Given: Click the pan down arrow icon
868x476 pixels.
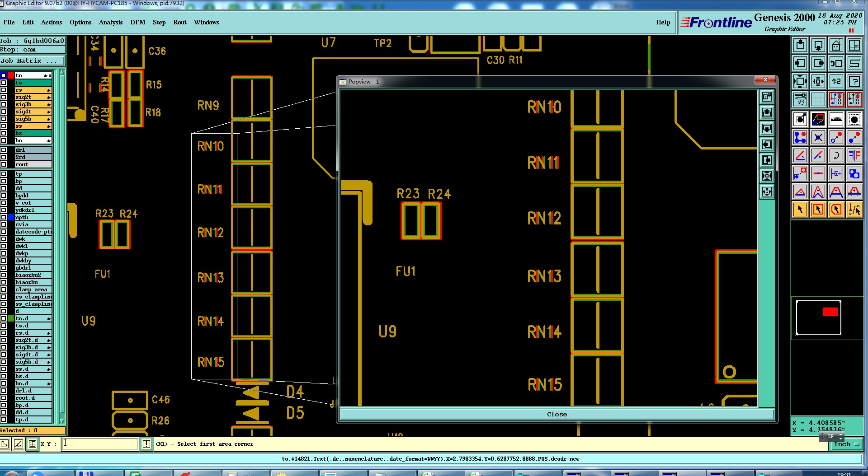Looking at the screenshot, I should pos(818,45).
